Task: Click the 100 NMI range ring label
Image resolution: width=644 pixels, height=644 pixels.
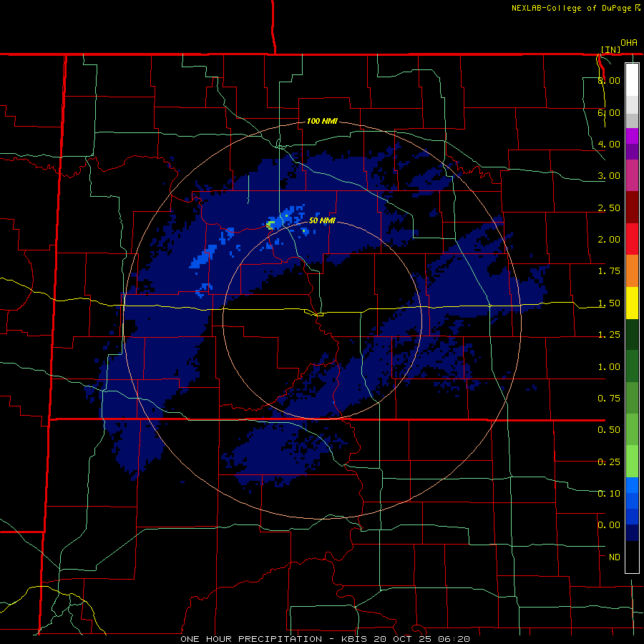Action: (322, 121)
